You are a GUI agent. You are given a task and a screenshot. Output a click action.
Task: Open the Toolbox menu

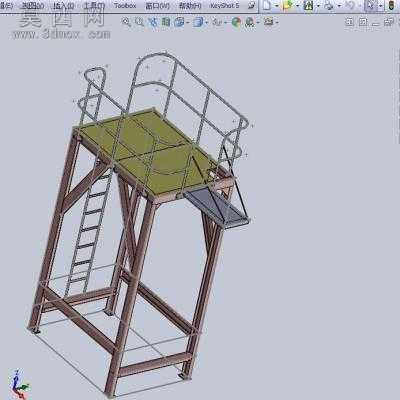(125, 6)
